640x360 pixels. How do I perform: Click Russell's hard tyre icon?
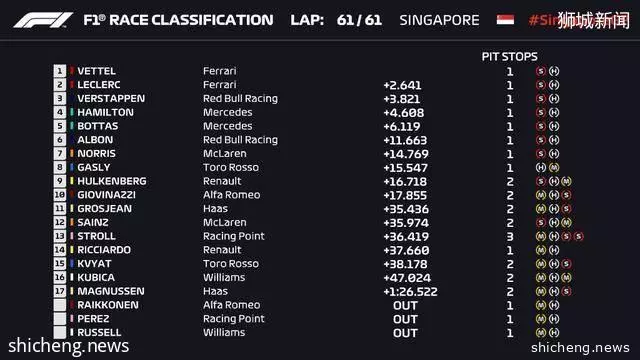point(554,333)
